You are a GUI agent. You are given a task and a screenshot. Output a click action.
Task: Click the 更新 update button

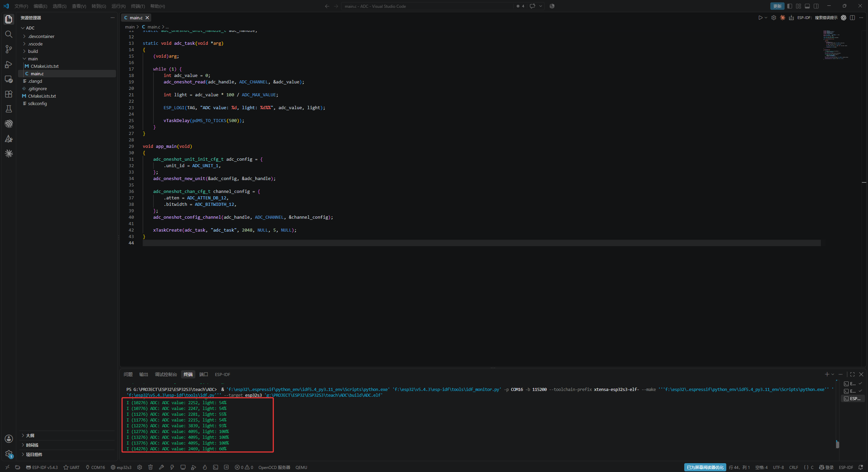coord(777,6)
